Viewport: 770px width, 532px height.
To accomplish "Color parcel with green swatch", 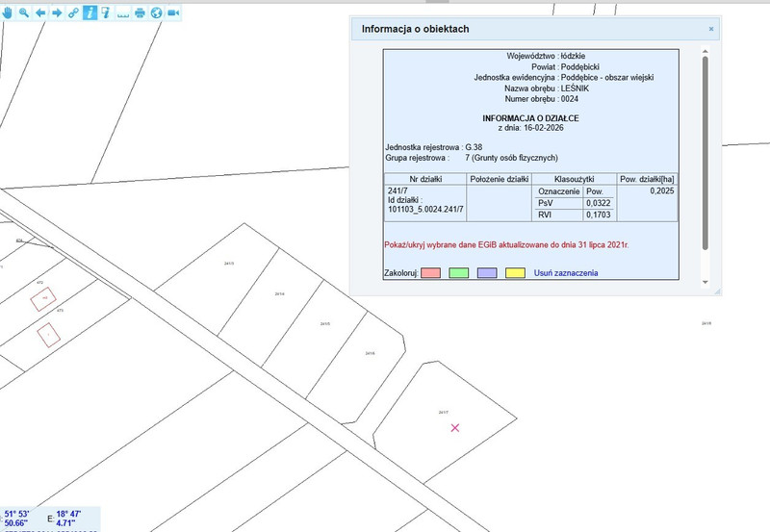I will [458, 273].
